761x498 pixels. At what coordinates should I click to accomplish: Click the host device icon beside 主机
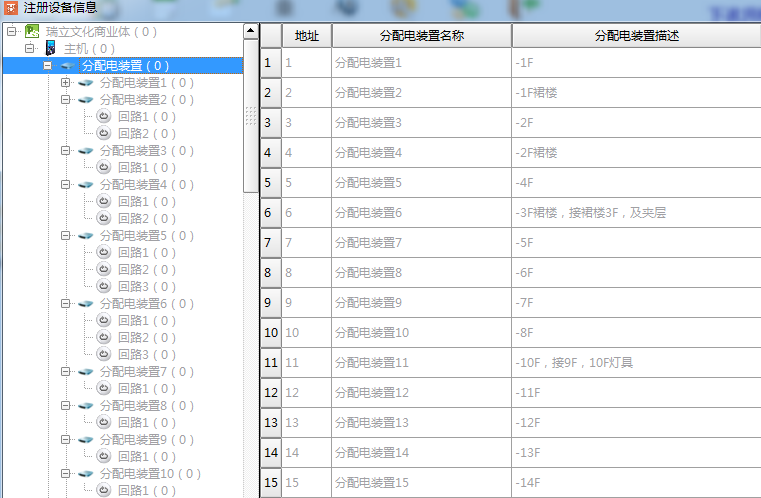(51, 49)
